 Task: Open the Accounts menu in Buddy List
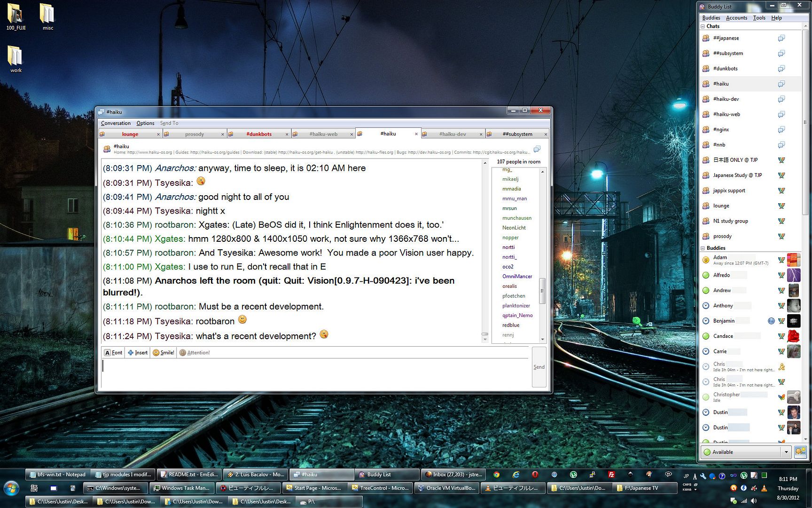(x=736, y=18)
